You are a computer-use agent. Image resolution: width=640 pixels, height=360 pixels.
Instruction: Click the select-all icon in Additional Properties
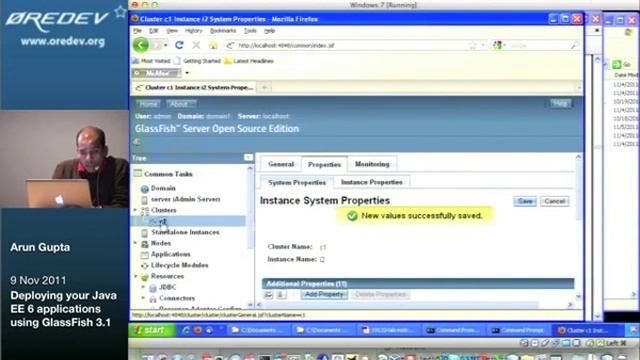(x=268, y=294)
